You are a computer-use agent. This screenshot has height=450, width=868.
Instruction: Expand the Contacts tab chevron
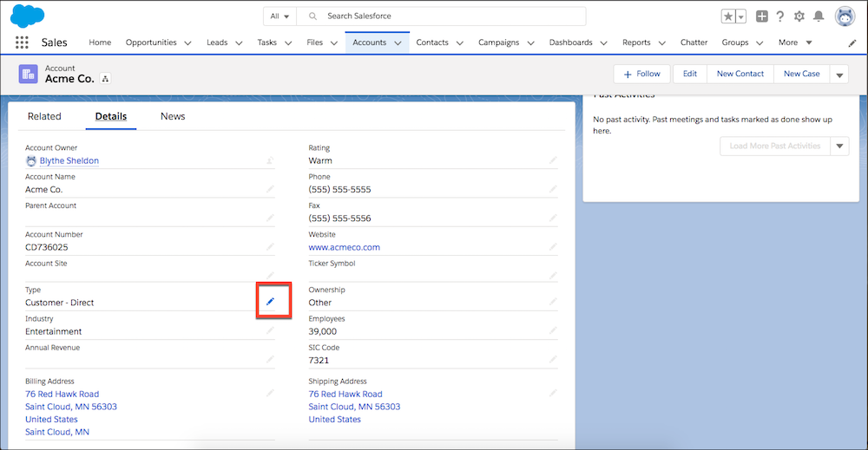coord(459,43)
